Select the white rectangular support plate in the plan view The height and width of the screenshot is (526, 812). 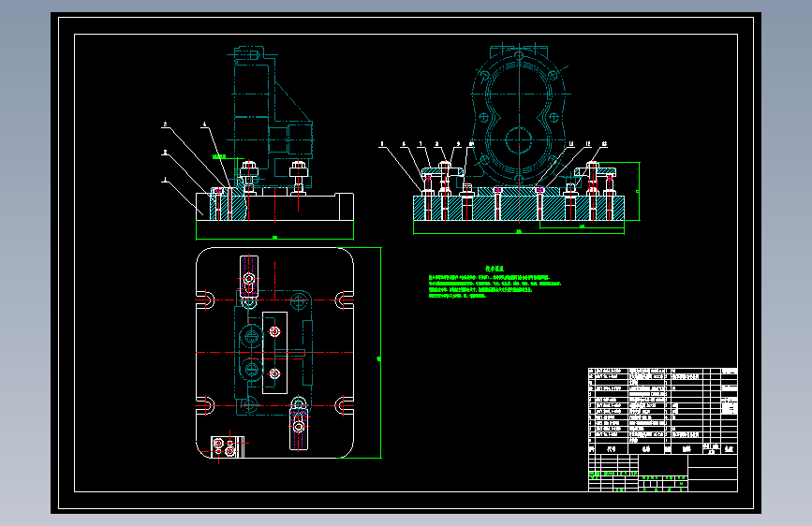275,353
